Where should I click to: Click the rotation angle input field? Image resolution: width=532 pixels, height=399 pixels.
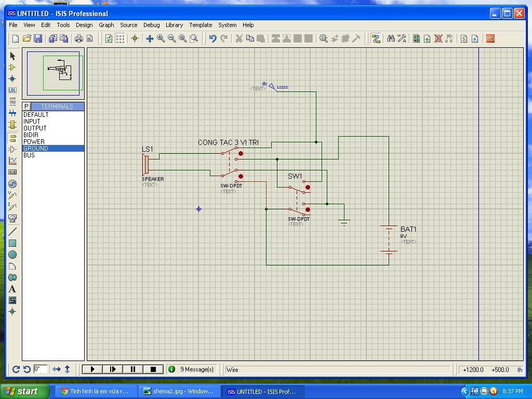coord(41,369)
